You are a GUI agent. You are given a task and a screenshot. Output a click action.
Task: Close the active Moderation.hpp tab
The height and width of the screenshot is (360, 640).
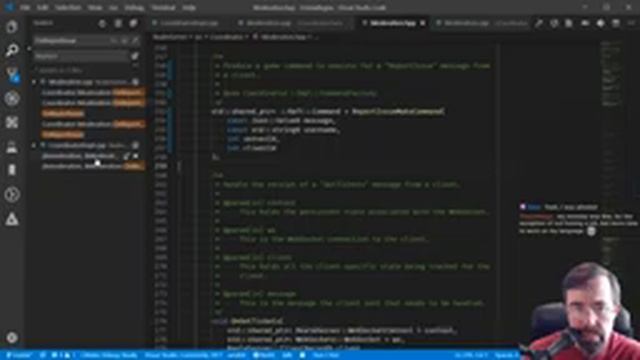tap(423, 23)
